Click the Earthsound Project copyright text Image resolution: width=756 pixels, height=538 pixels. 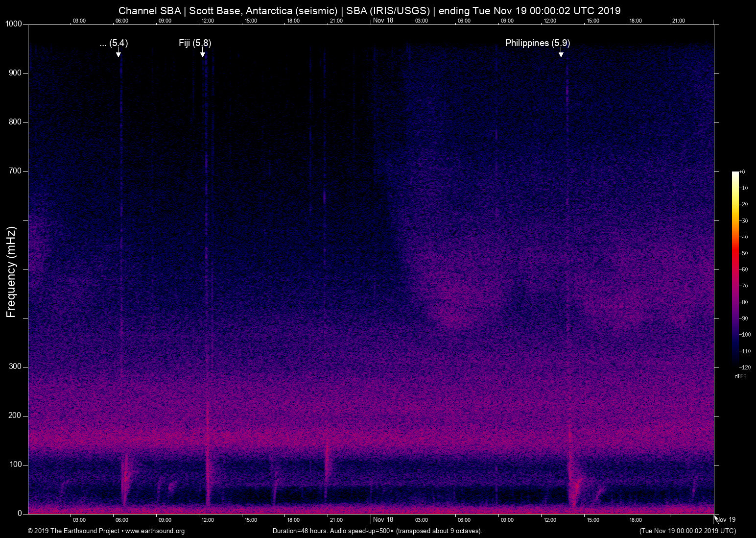[73, 531]
